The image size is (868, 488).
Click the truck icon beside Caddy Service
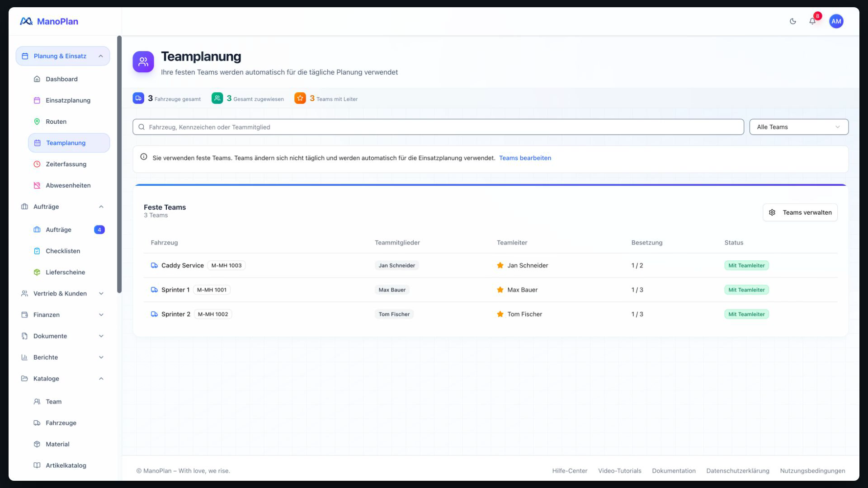point(154,265)
